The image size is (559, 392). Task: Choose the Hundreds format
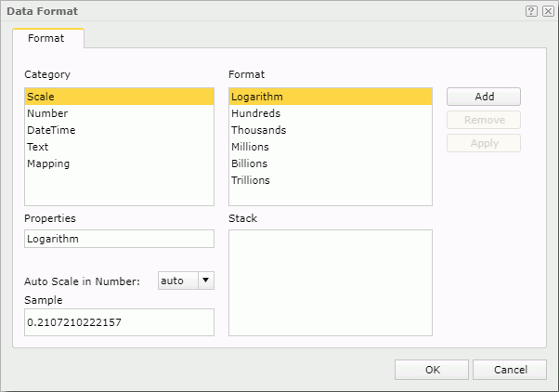click(x=331, y=113)
